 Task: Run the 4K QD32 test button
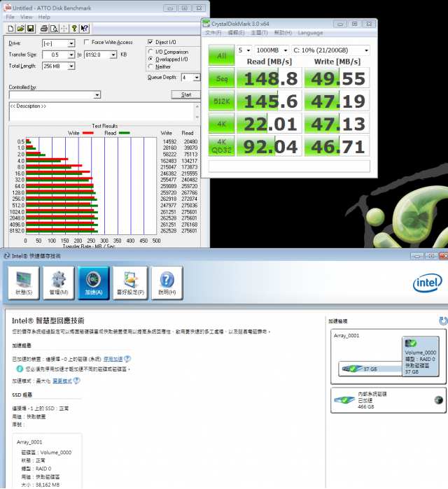tap(221, 146)
